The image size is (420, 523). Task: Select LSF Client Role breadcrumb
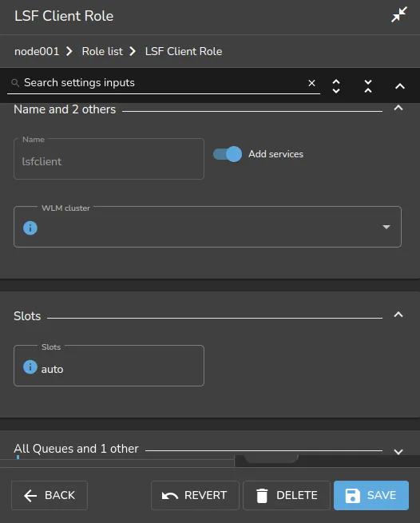point(184,51)
